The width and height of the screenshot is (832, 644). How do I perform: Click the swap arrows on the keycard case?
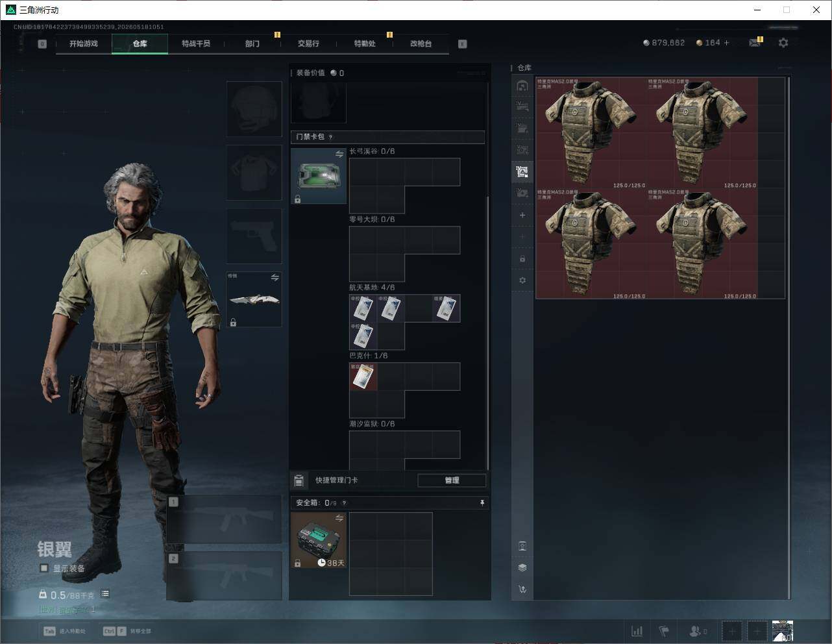339,155
